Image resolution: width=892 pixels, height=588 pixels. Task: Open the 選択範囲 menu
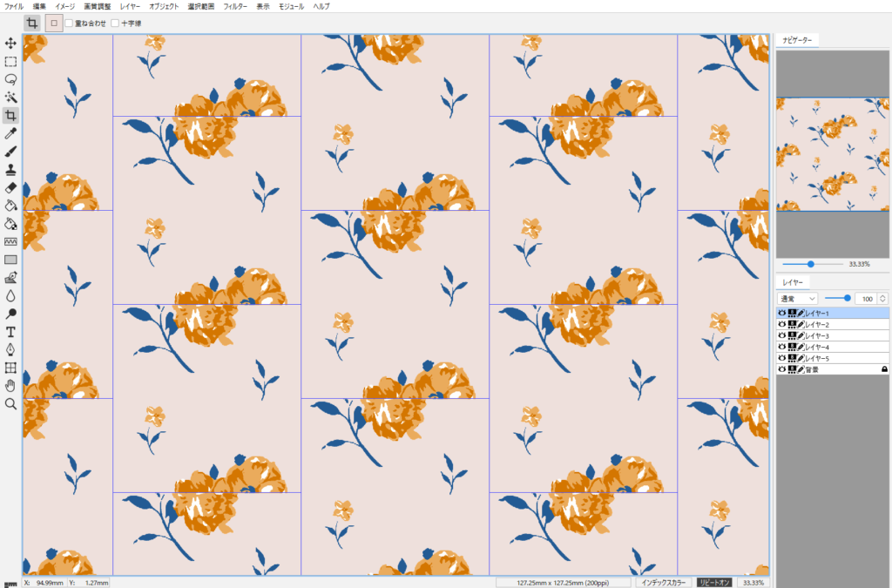pyautogui.click(x=201, y=6)
